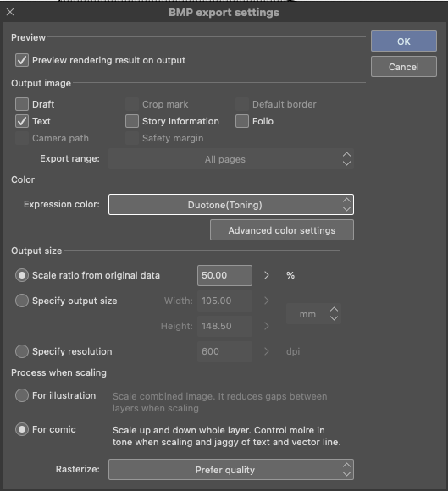Image resolution: width=448 pixels, height=491 pixels.
Task: Click the Width 105.00 field
Action: 224,301
